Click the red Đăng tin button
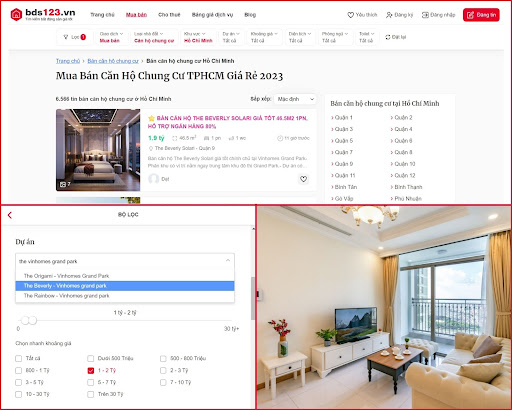 [481, 15]
